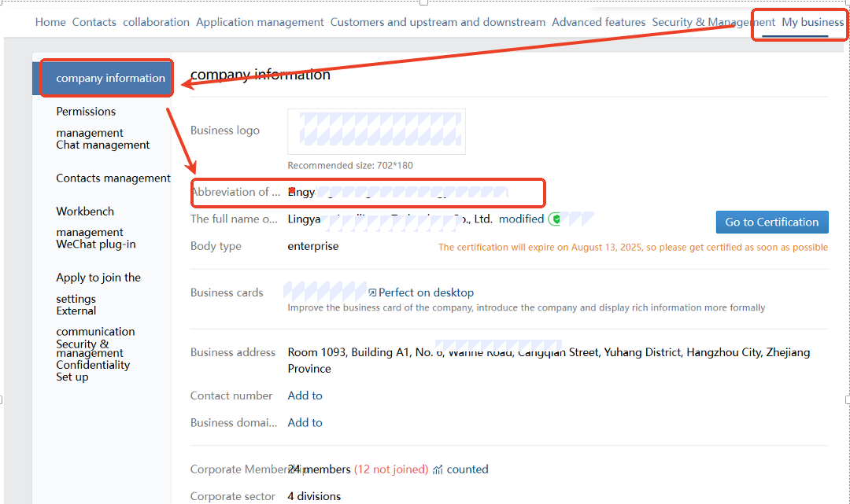
Task: Click the enterprise body type value
Action: click(x=312, y=246)
